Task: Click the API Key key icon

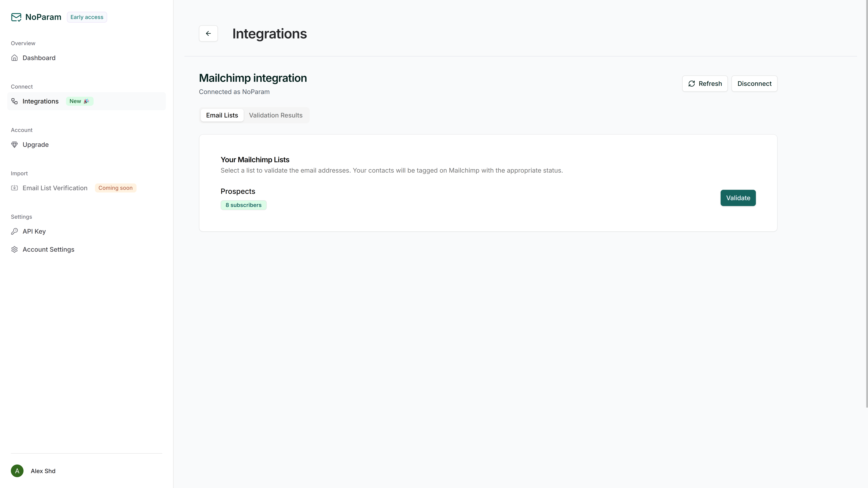Action: pos(14,231)
